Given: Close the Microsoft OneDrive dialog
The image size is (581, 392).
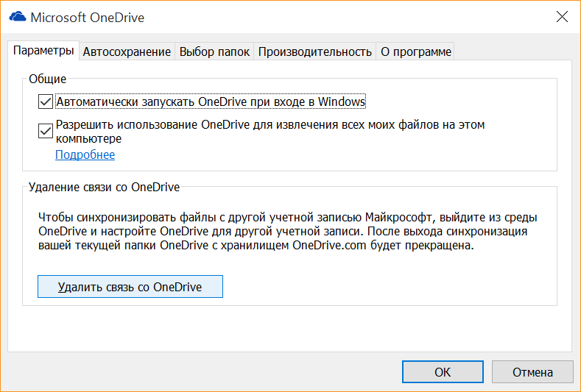Looking at the screenshot, I should 562,17.
